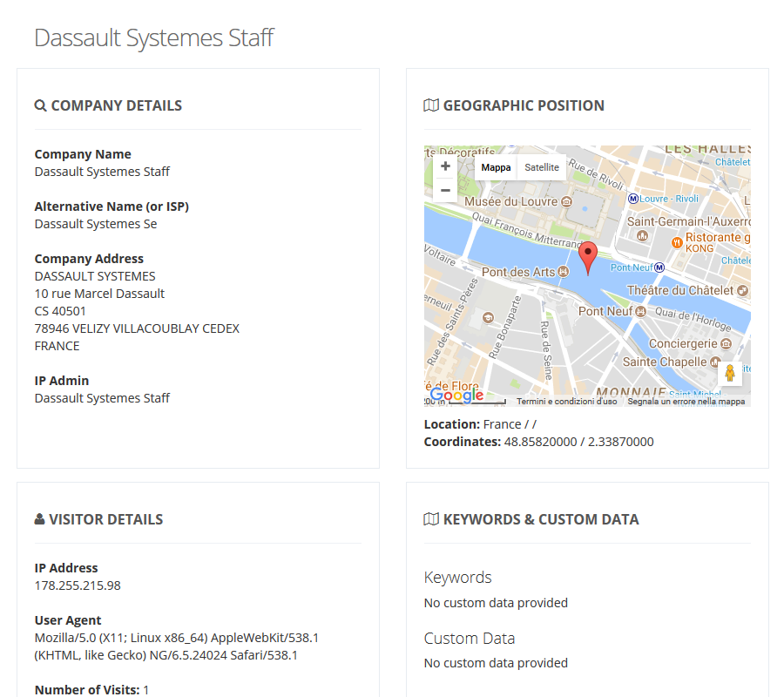Click the Quai François Mitterrand map label
Screen dimensions: 784x697
click(528, 231)
